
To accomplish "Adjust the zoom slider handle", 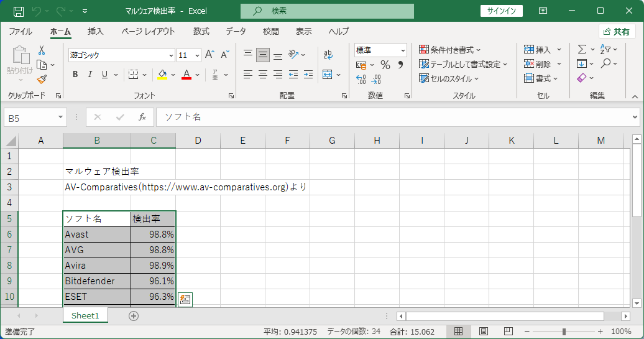I will [564, 331].
